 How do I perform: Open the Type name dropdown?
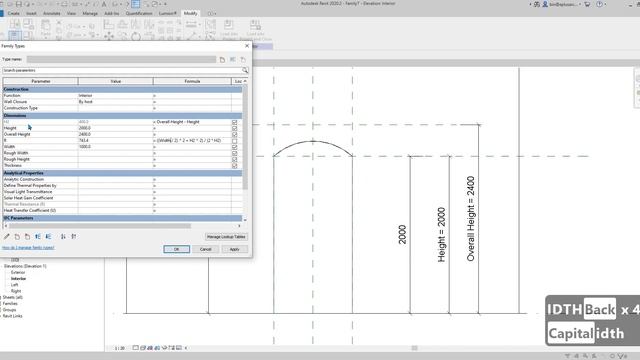[x=122, y=60]
